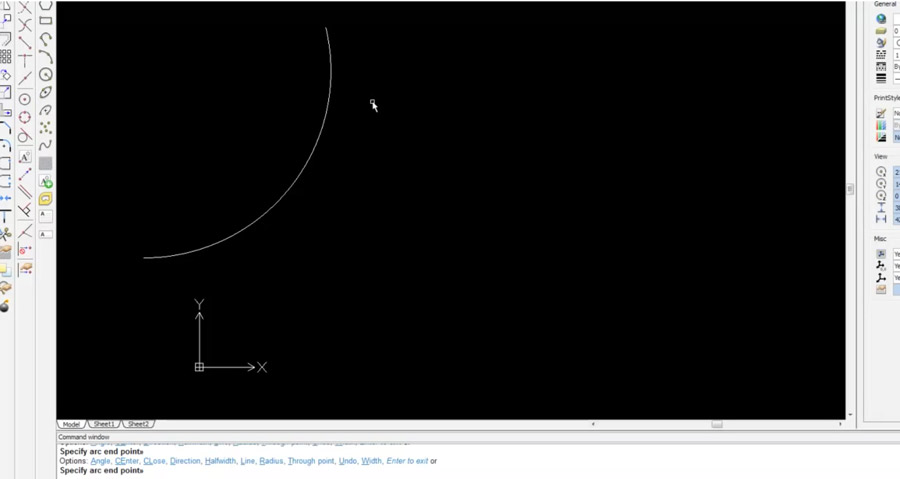Enable the Parallel snap icon
This screenshot has height=479, width=900.
click(25, 192)
